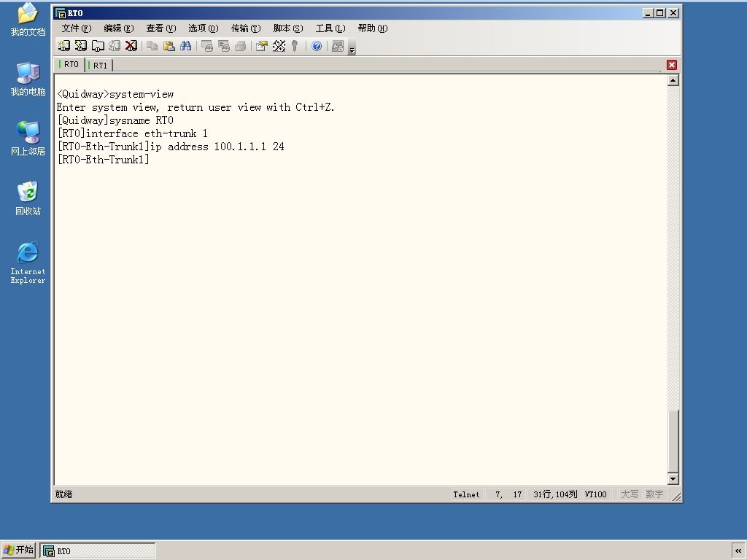Click the blue Help question icon
Viewport: 747px width, 560px height.
pos(317,46)
